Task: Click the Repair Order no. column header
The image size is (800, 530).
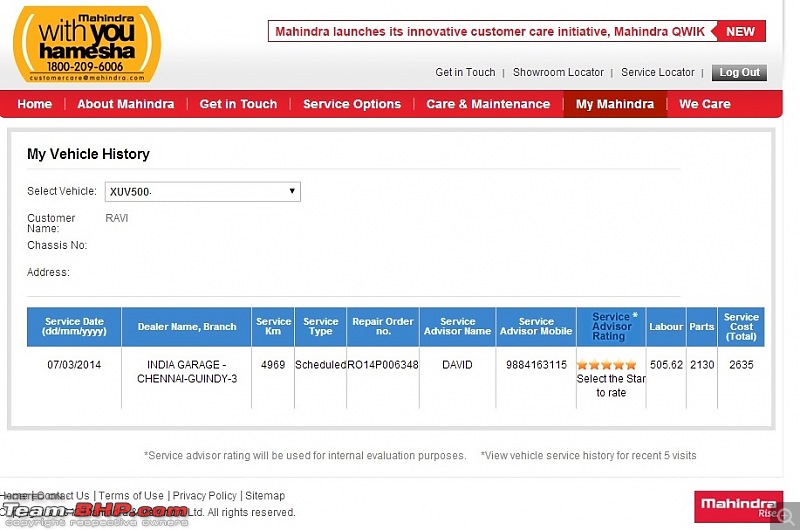Action: pos(383,327)
